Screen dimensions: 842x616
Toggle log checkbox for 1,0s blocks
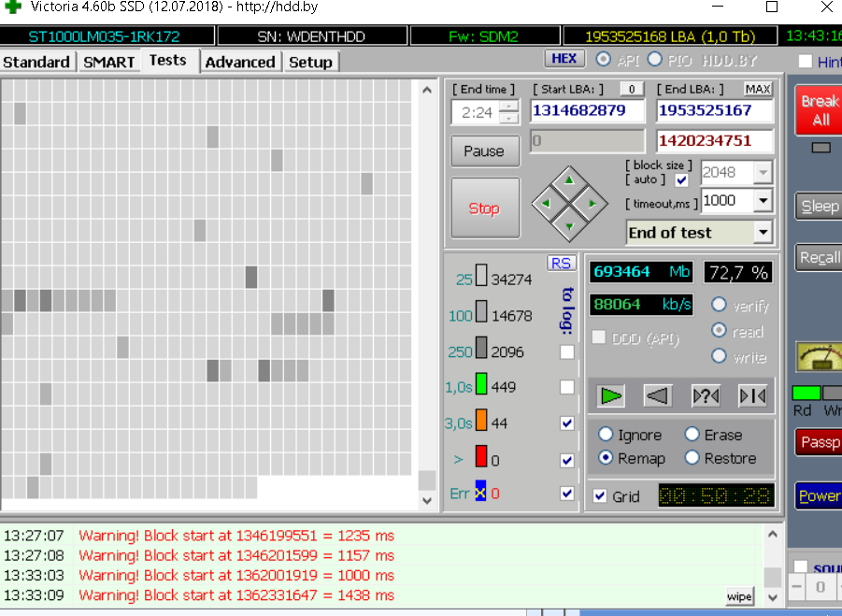click(x=567, y=387)
